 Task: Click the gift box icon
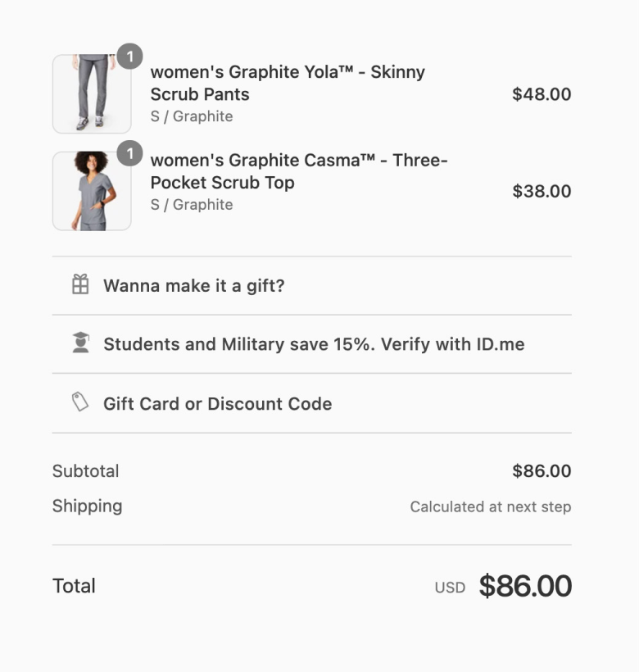coord(80,285)
